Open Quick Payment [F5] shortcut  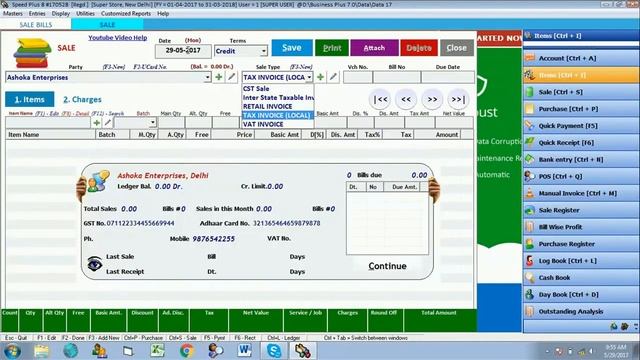point(581,126)
